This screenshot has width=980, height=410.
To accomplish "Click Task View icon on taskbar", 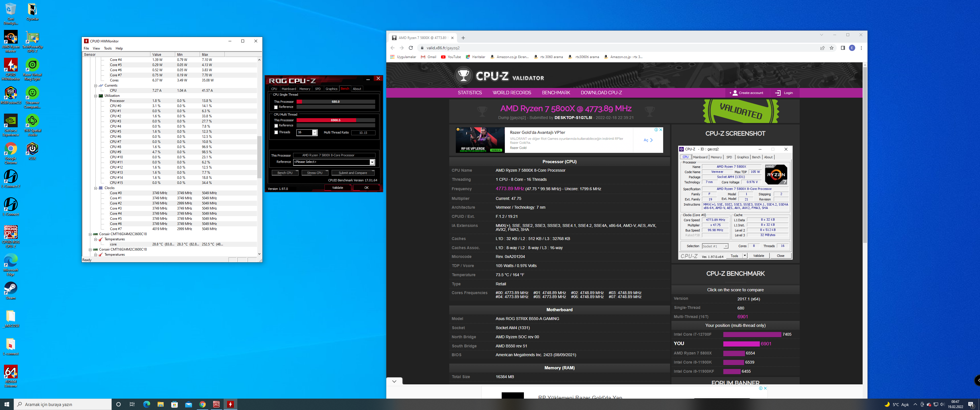I will point(132,404).
